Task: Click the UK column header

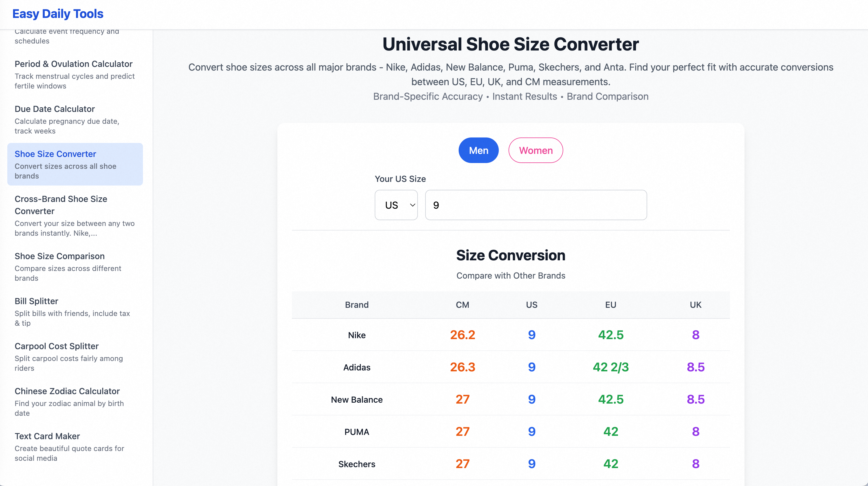Action: [x=696, y=305]
